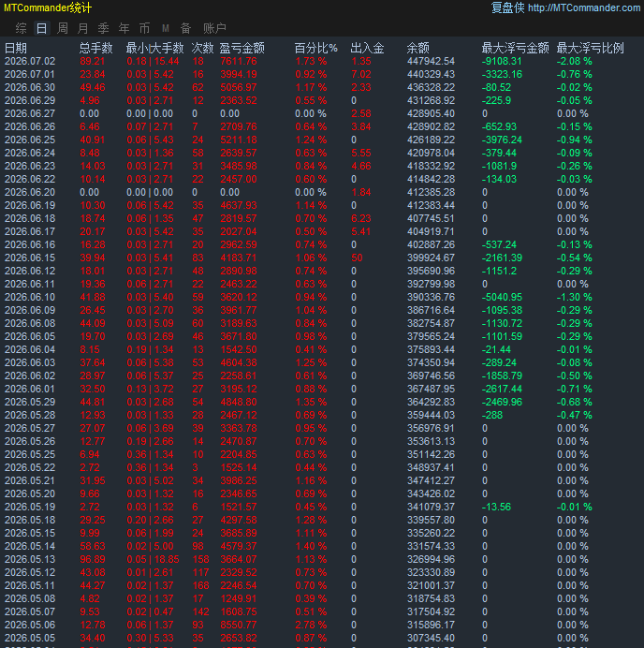Click the 余额 column header
Viewport: 644px width, 648px height.
418,48
